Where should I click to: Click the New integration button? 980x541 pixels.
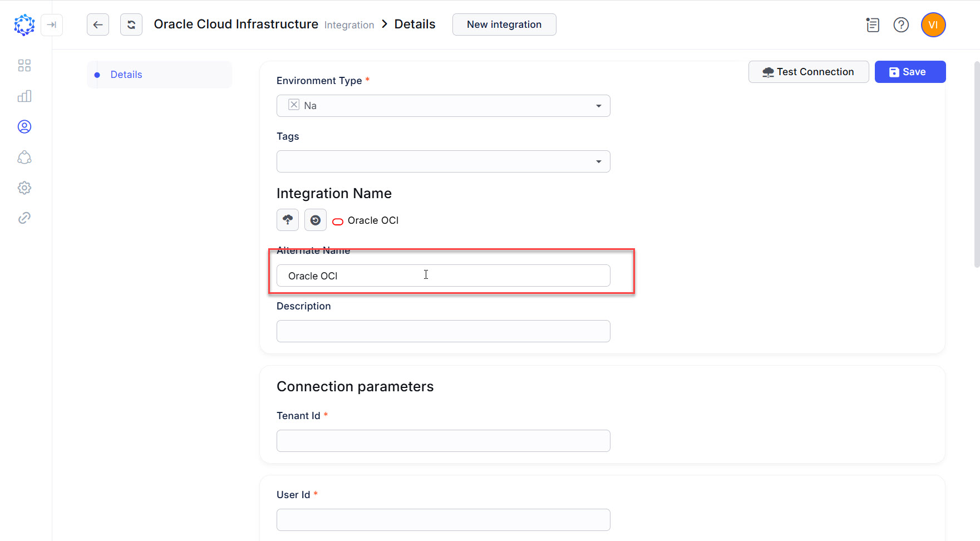[504, 24]
